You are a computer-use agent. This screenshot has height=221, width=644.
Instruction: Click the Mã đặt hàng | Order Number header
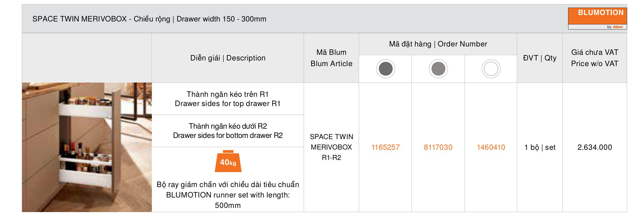pyautogui.click(x=438, y=44)
